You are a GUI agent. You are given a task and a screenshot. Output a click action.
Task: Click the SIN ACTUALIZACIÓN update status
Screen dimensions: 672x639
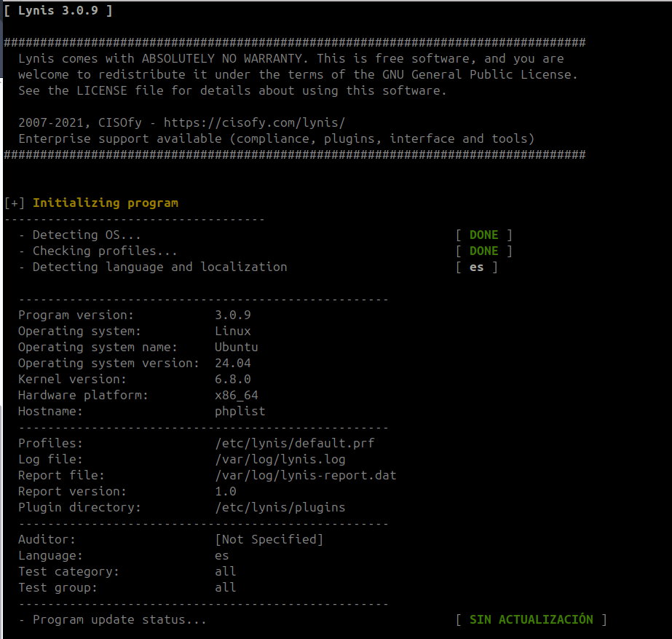click(x=531, y=620)
